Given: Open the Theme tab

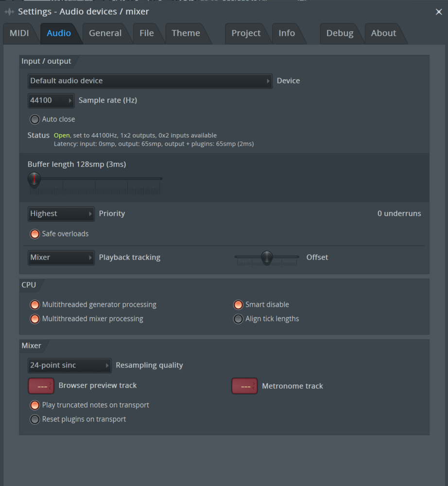Looking at the screenshot, I should coord(186,33).
